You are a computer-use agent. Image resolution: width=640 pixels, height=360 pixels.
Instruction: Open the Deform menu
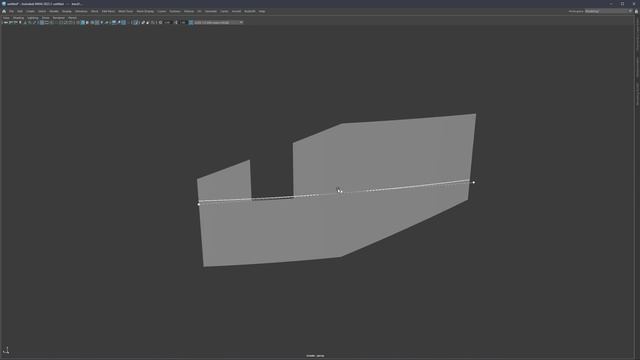click(189, 11)
